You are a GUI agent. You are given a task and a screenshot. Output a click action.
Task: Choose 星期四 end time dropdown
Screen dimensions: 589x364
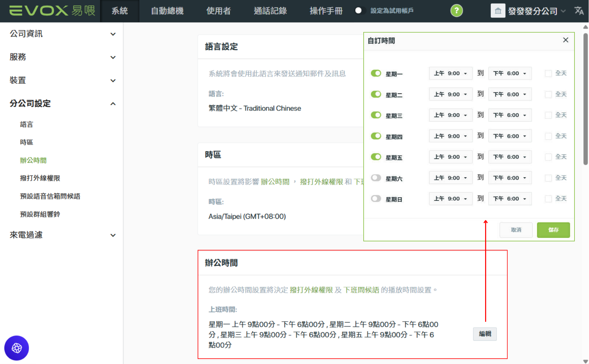[x=510, y=136]
